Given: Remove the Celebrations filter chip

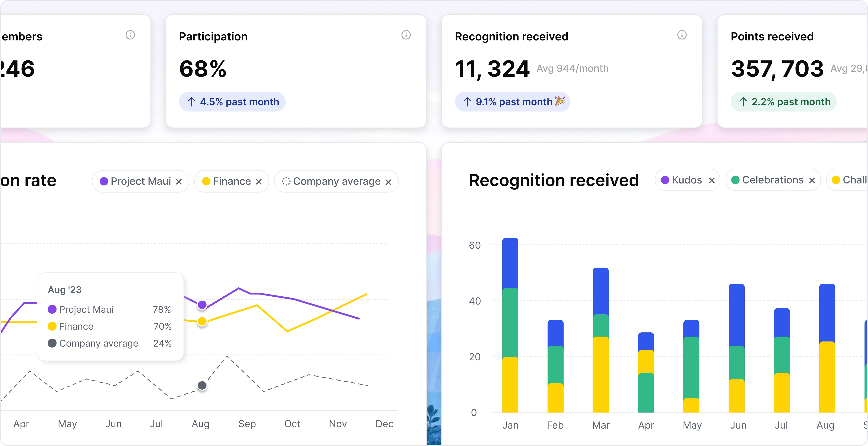Looking at the screenshot, I should click(812, 180).
